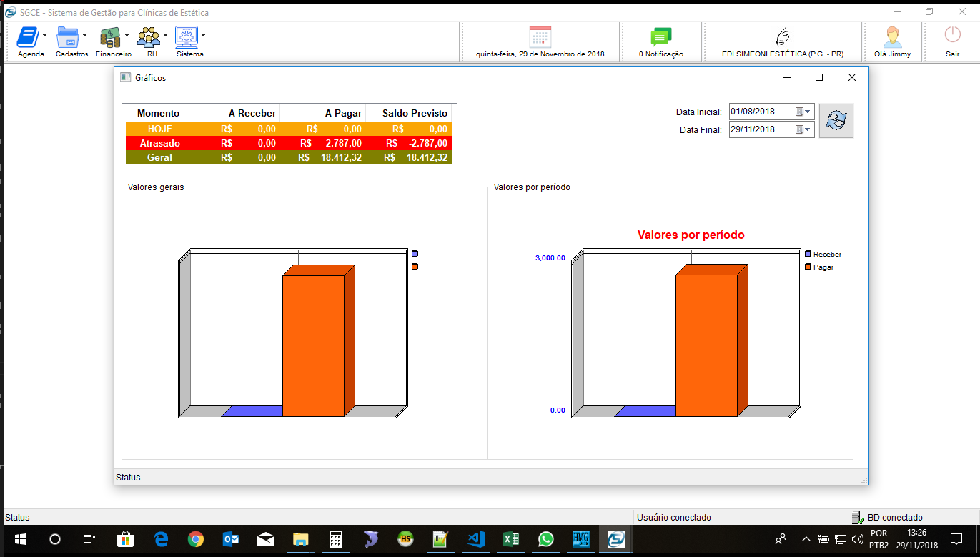
Task: Open the Agenda book icon
Action: [27, 37]
